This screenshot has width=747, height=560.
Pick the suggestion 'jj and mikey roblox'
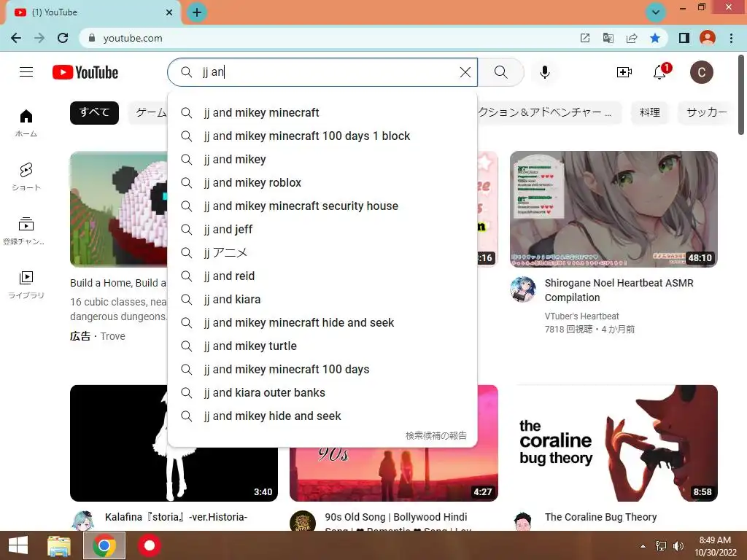tap(322, 182)
